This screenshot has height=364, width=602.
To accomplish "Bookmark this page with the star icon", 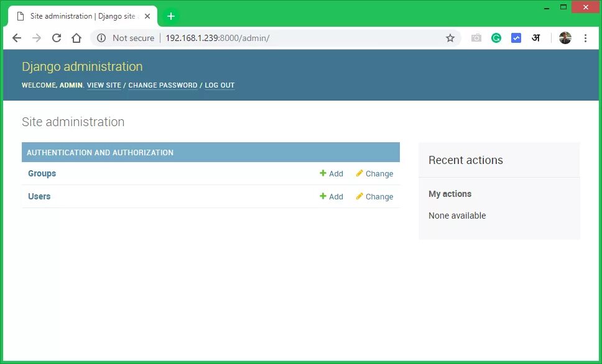I will pyautogui.click(x=450, y=38).
